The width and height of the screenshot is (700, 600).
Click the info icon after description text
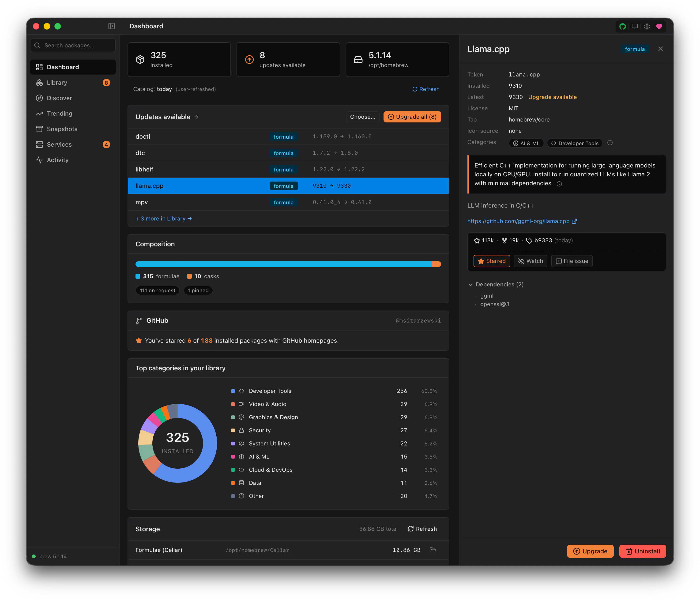(559, 184)
